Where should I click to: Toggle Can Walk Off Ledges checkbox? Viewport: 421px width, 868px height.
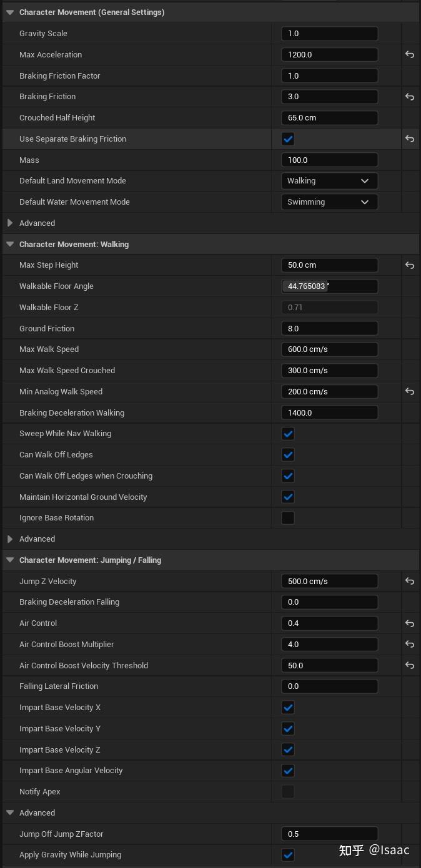click(x=288, y=455)
